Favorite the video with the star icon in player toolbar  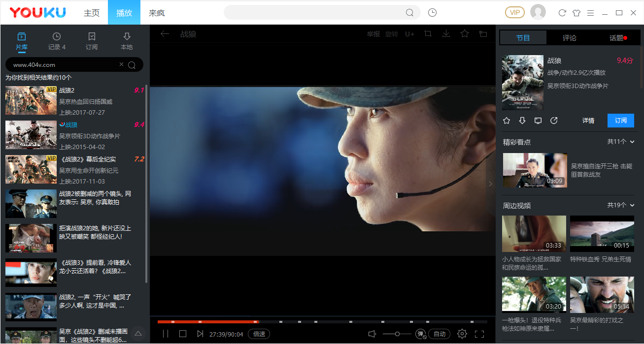pos(464,34)
